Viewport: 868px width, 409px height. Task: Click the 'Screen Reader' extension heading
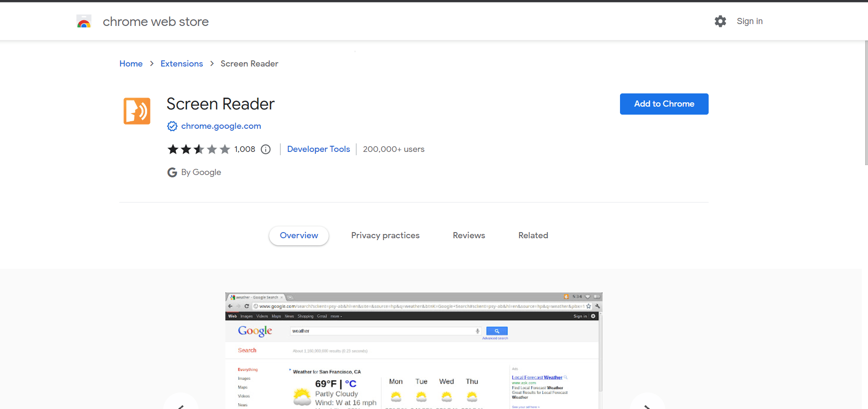point(221,104)
